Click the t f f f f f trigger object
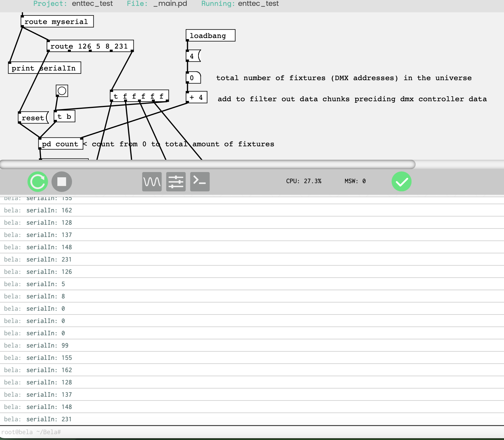This screenshot has height=440, width=504. click(x=139, y=96)
